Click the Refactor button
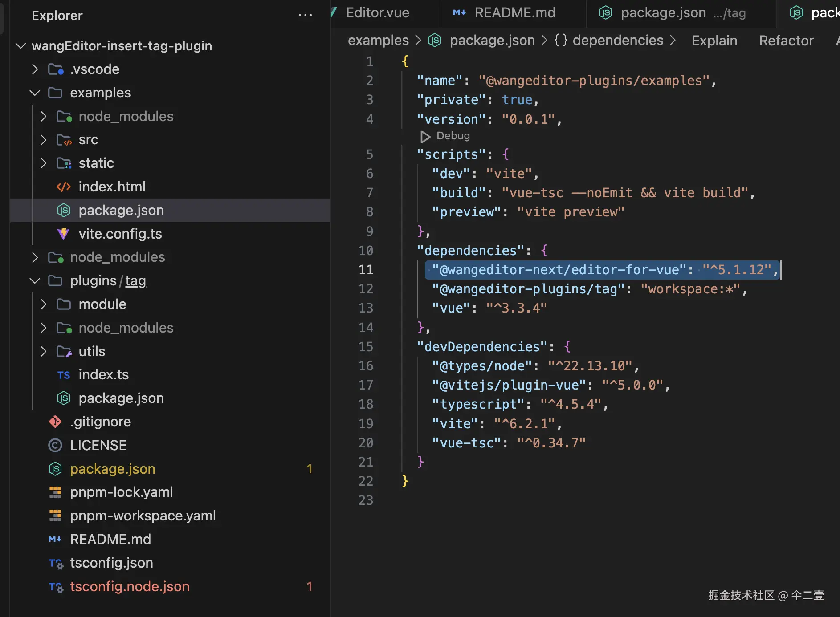840x617 pixels. (786, 41)
